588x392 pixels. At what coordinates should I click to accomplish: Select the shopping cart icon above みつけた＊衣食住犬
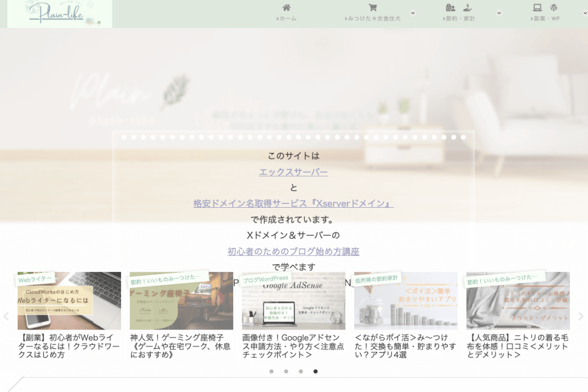(x=373, y=7)
